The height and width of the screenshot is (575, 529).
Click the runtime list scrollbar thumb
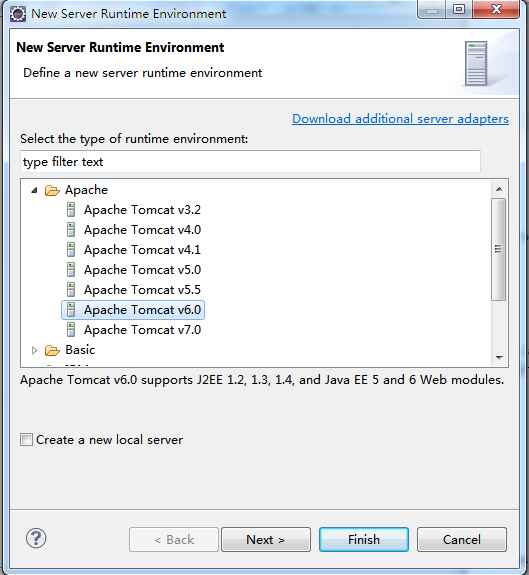499,249
